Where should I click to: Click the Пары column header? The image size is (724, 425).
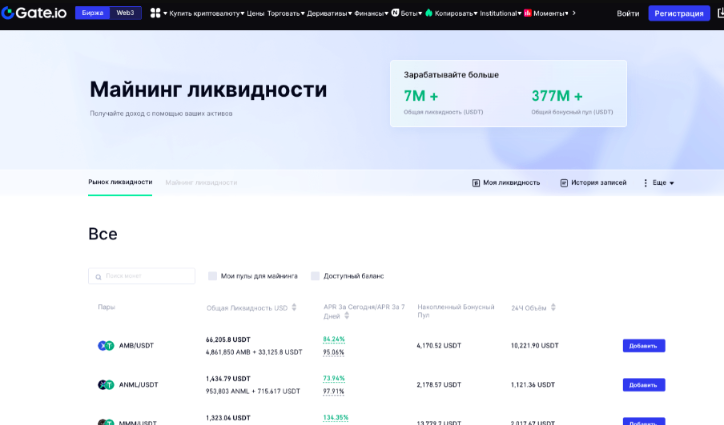point(106,307)
